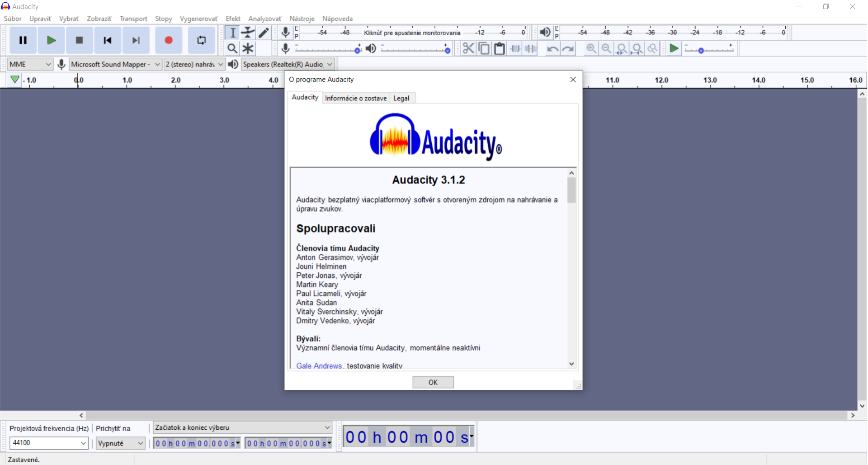This screenshot has width=868, height=465.
Task: Click the Pause transport button
Action: coord(23,40)
